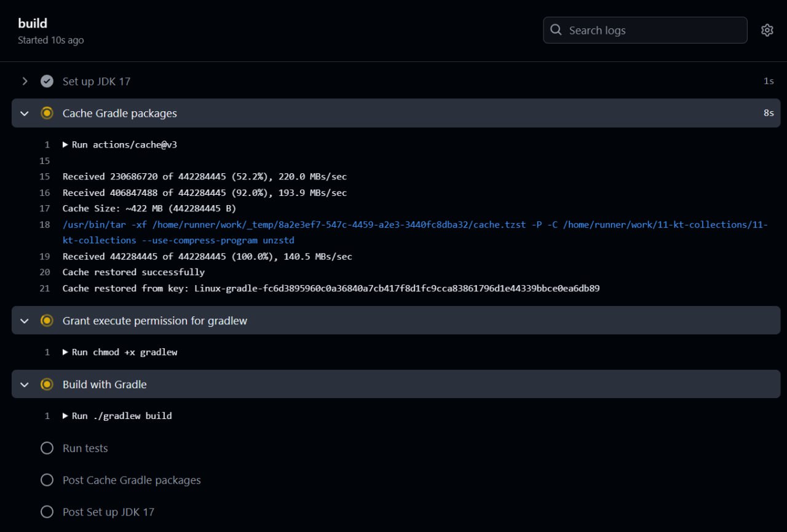The height and width of the screenshot is (532, 787).
Task: Click the Post Cache Gradle packages pending circle
Action: click(47, 480)
